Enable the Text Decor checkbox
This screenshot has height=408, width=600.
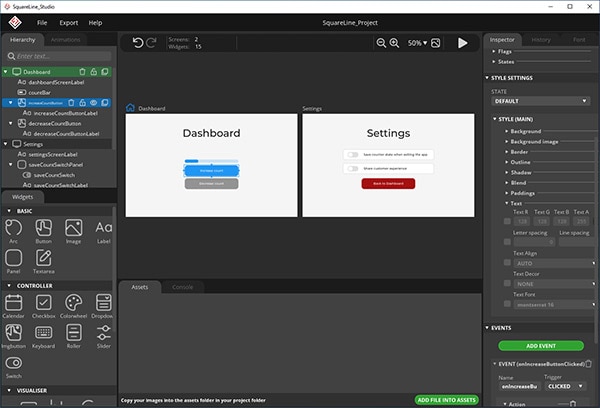[x=507, y=283]
